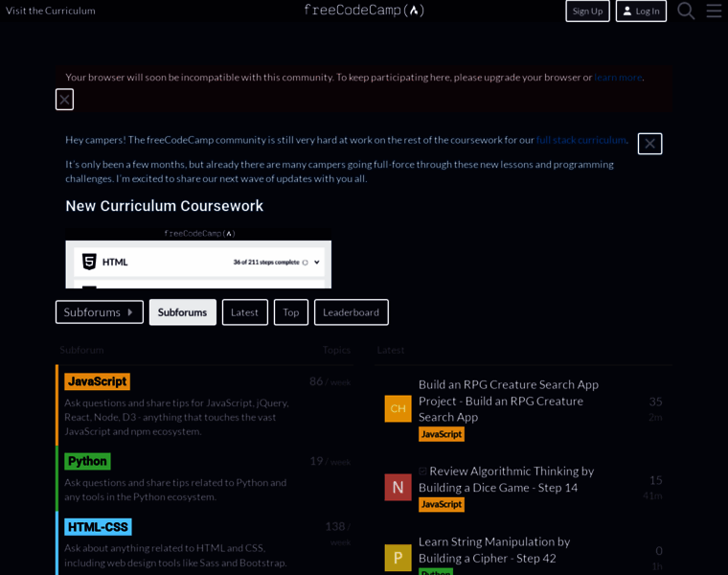Open the curriculum preview image
The image size is (728, 575).
click(x=198, y=258)
